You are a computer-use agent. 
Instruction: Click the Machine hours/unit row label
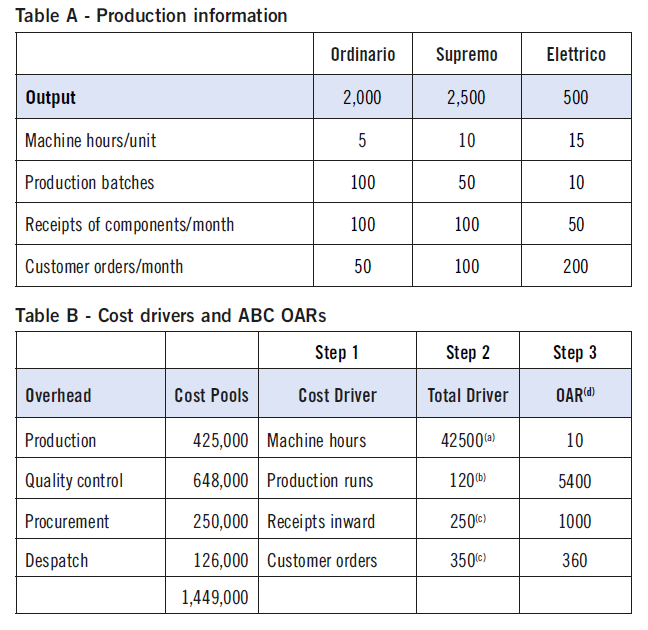pos(91,141)
